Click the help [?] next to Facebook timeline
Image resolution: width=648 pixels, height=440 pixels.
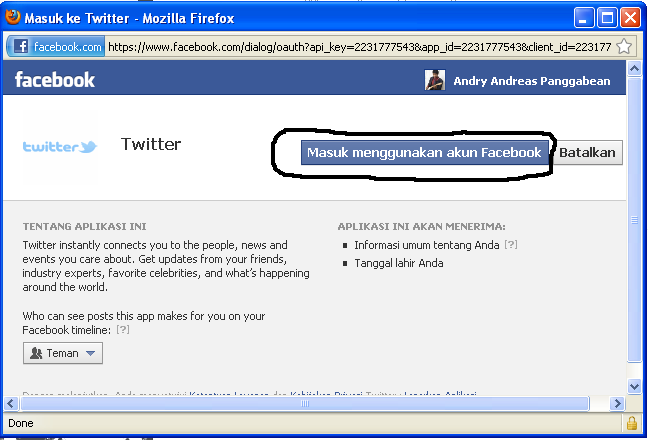point(123,330)
